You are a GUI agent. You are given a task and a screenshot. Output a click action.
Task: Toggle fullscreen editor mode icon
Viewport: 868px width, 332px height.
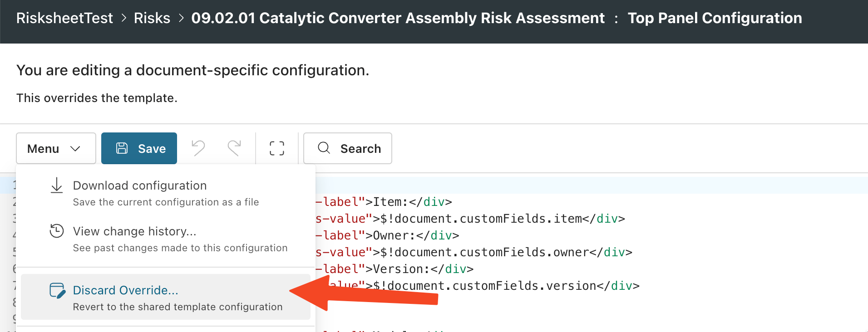[x=277, y=148]
